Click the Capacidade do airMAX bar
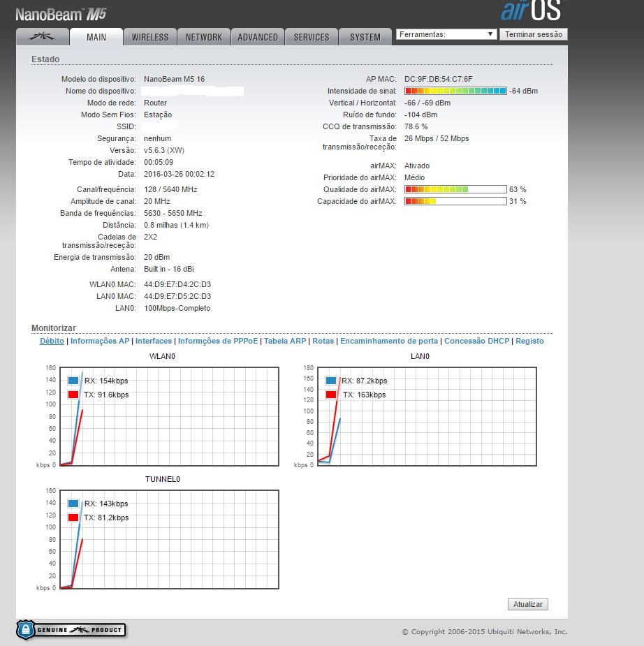The image size is (644, 646). point(455,201)
